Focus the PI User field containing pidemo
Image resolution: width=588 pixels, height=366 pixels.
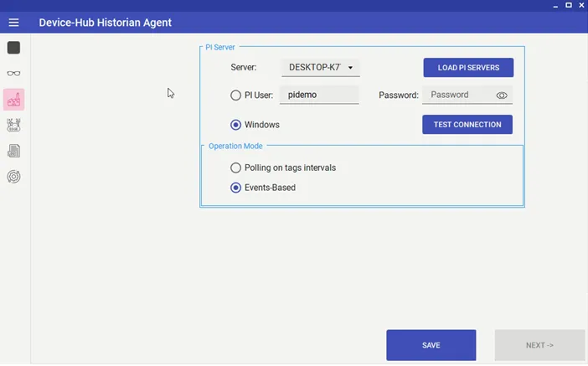pyautogui.click(x=319, y=95)
